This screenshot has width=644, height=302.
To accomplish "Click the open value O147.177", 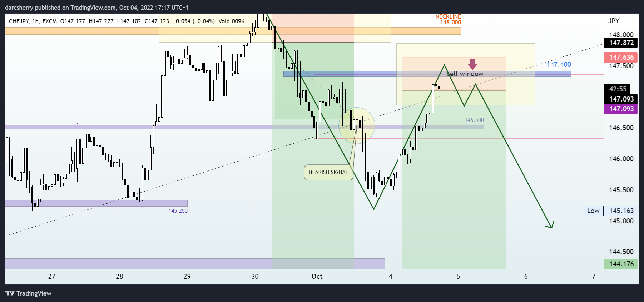I will point(73,21).
